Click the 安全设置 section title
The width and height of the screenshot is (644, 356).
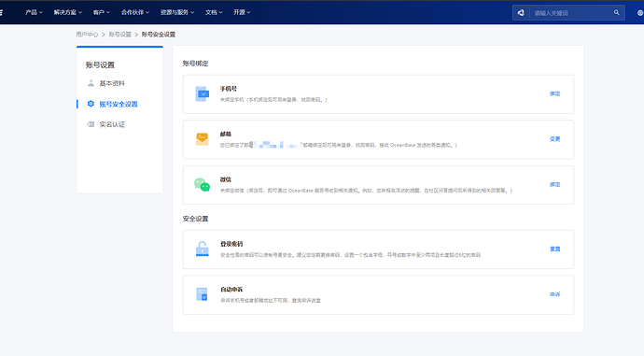[195, 219]
